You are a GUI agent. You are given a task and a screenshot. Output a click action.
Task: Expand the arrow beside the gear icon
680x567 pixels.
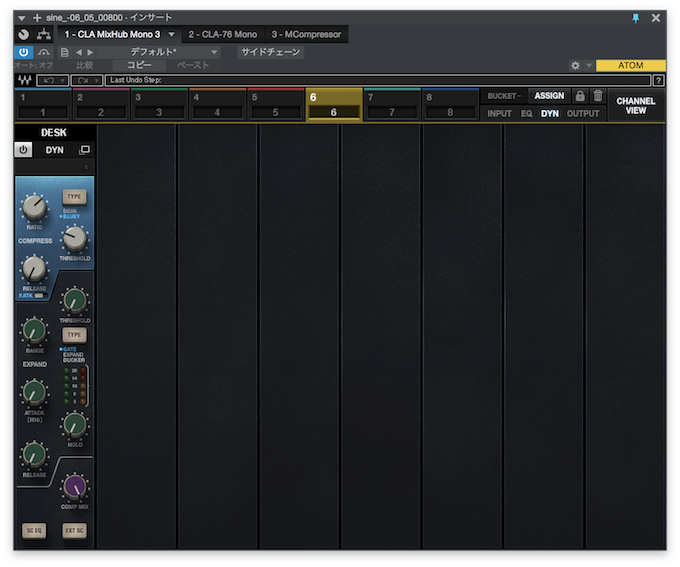click(589, 66)
